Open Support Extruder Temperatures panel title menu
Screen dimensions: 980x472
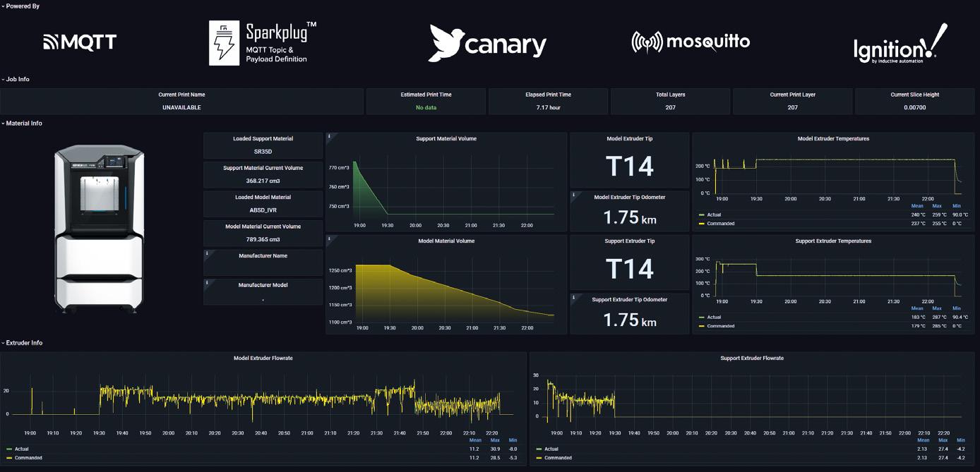(833, 241)
